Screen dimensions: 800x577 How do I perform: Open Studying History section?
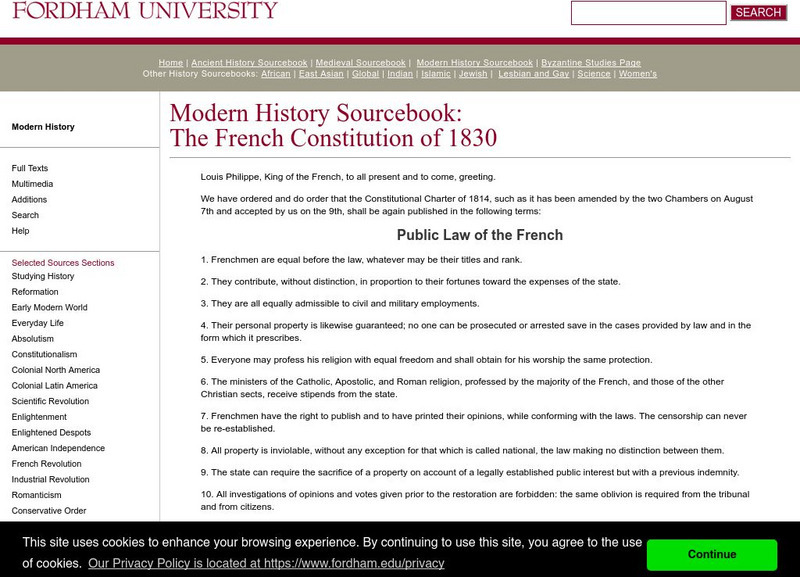pyautogui.click(x=43, y=276)
